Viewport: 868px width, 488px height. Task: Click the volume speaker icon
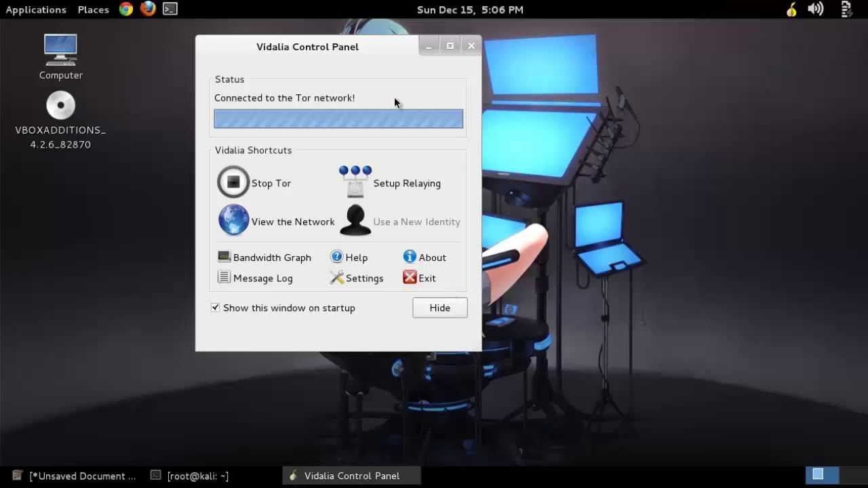[816, 9]
